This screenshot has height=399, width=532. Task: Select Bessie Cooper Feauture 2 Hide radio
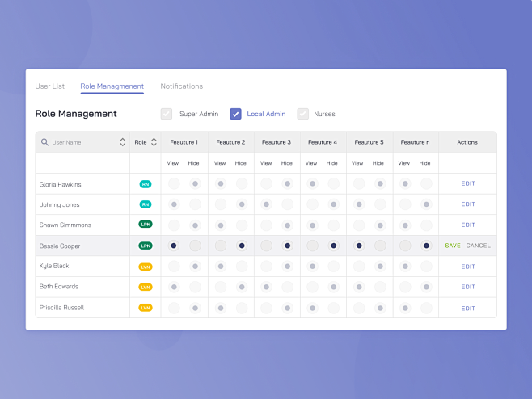coord(242,246)
